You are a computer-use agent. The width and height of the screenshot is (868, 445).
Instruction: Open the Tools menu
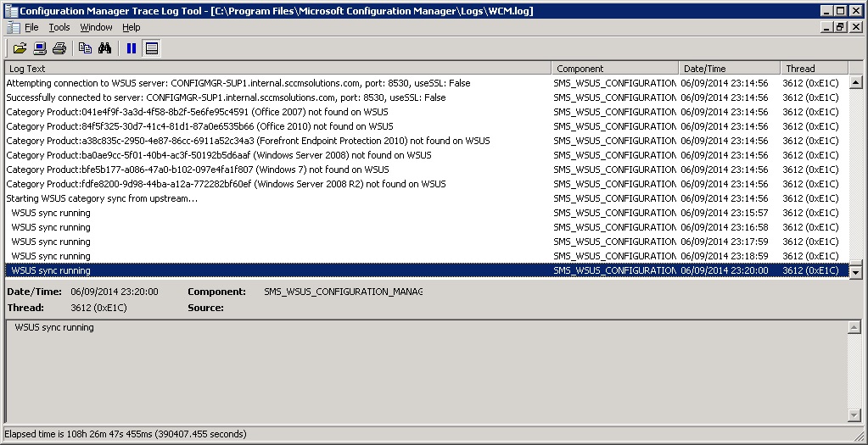59,27
